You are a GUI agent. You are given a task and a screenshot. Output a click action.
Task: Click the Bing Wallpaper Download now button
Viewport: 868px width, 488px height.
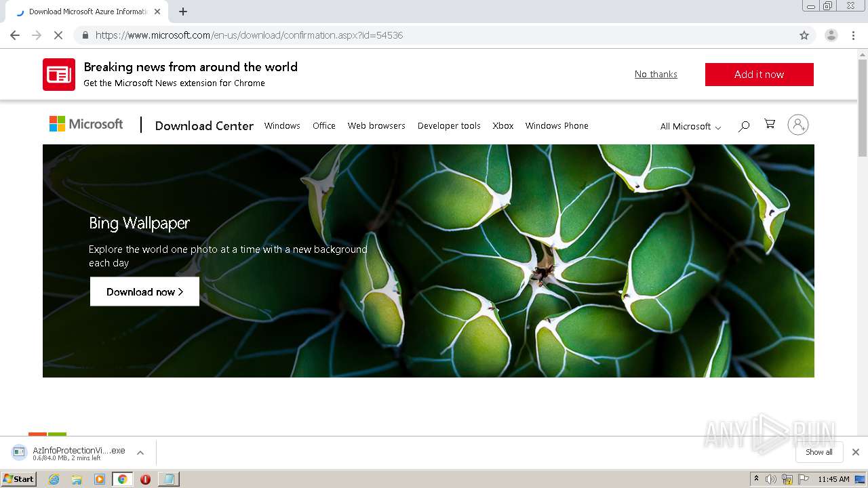[144, 291]
